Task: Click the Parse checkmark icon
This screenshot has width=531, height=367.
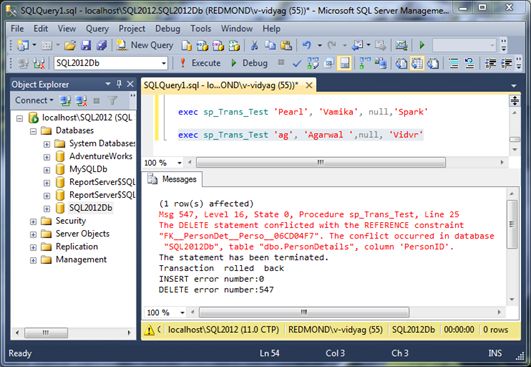Action: 297,63
